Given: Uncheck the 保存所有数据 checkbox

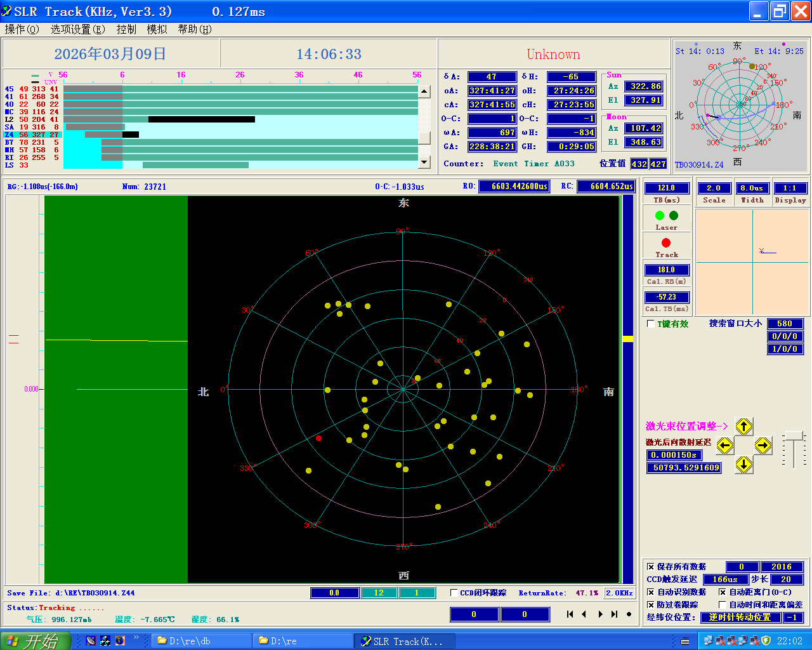Looking at the screenshot, I should (x=650, y=567).
